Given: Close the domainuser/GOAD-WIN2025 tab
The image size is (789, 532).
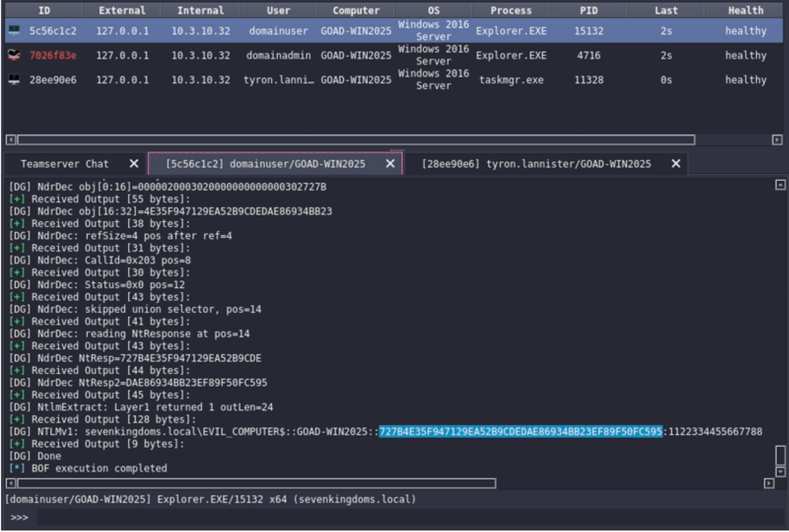Looking at the screenshot, I should point(390,164).
